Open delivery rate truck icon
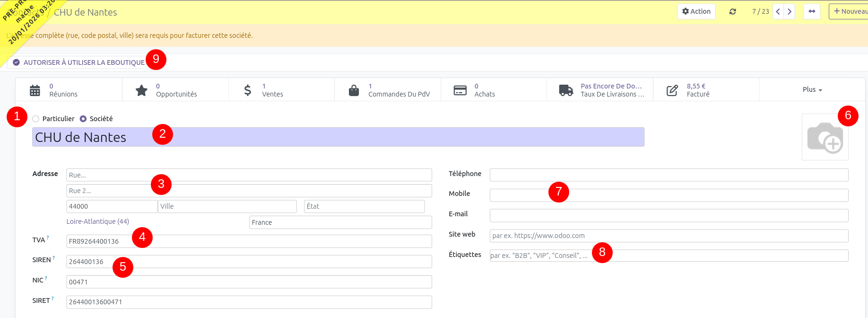Screen dimensions: 868x318 [x=566, y=90]
